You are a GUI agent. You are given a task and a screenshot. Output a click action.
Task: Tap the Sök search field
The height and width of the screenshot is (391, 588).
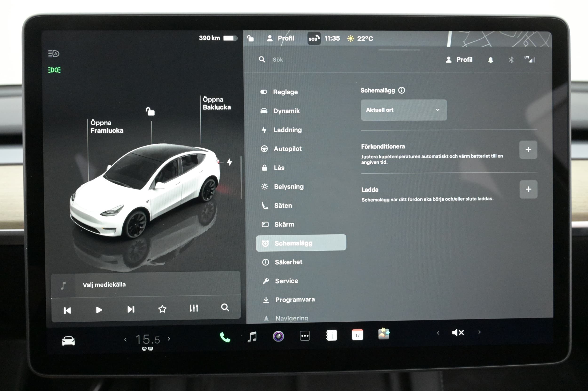point(278,60)
